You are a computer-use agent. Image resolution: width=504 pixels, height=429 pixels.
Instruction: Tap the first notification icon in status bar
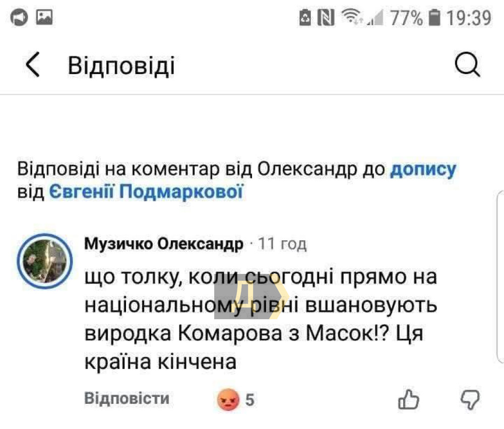point(20,18)
